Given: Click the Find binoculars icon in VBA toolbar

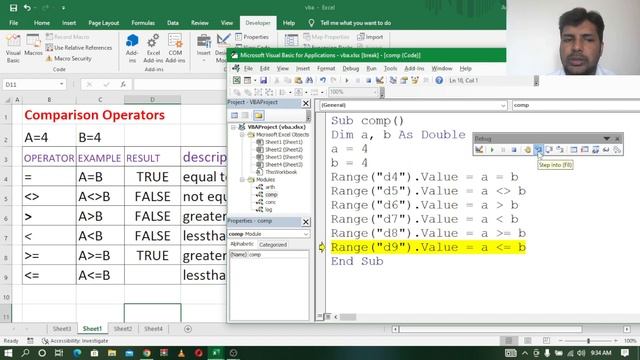Looking at the screenshot, I should [309, 80].
